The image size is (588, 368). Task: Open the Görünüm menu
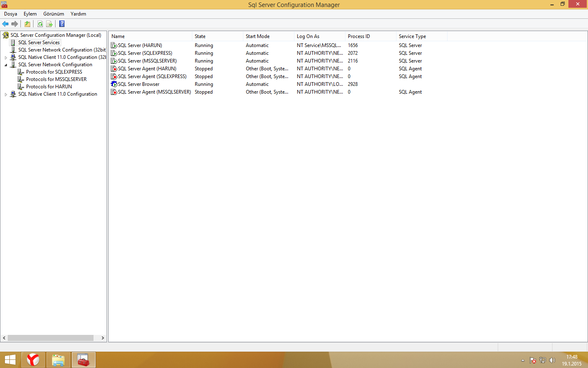[53, 14]
